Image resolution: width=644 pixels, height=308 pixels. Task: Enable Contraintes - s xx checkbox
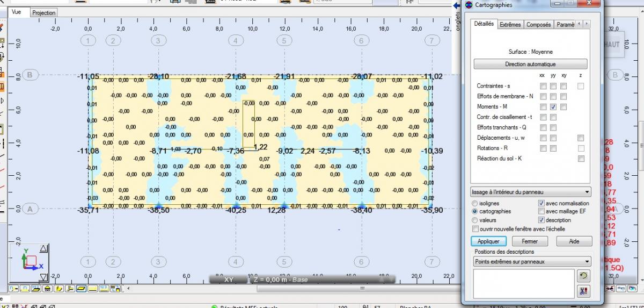click(x=544, y=86)
